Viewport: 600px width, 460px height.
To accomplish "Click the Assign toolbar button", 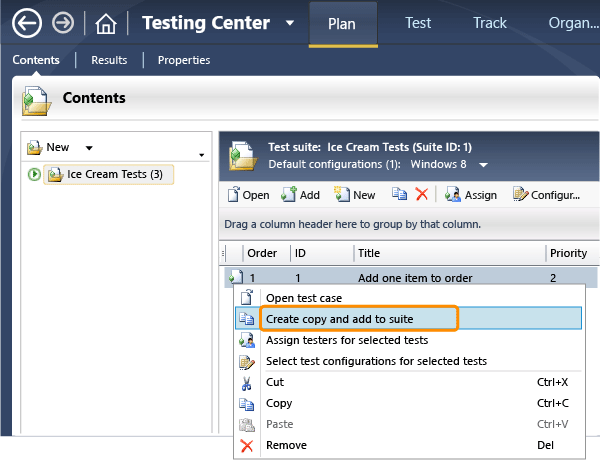I will (471, 195).
